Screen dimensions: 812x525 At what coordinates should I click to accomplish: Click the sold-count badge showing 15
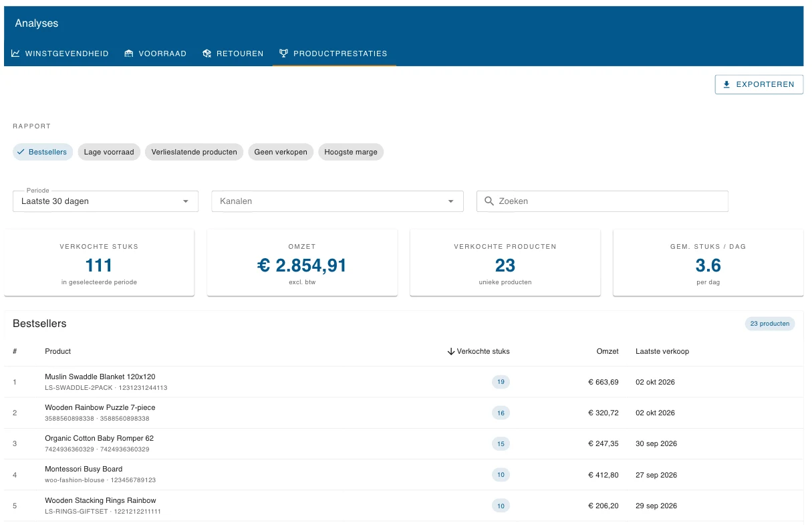(501, 444)
